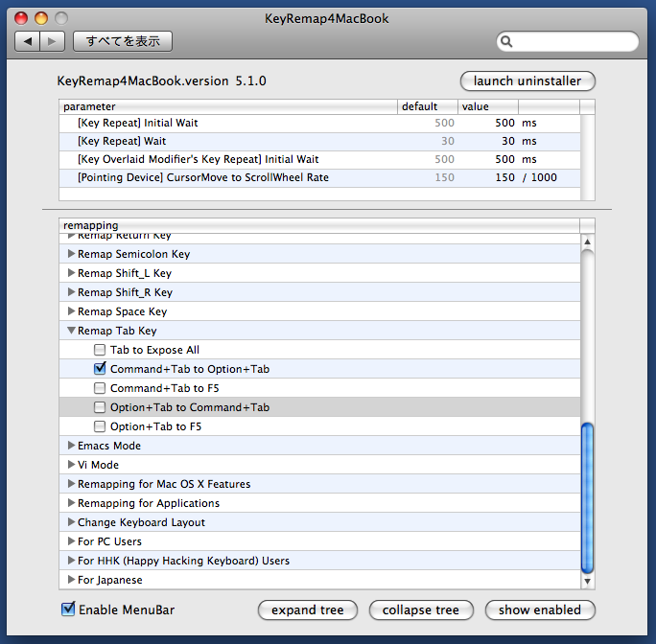Click value 30 of Key Repeat Wait

coord(508,141)
